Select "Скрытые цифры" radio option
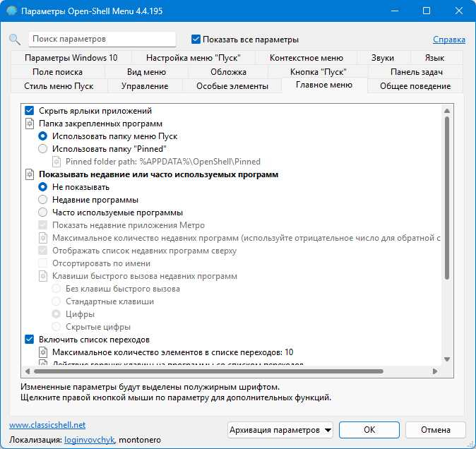476x449 pixels. click(x=56, y=327)
